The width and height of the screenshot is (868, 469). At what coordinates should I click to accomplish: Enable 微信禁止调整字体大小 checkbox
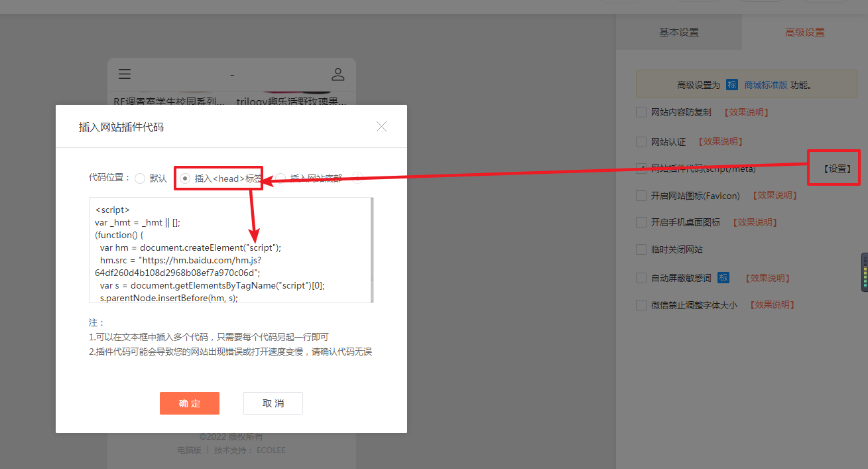click(x=641, y=305)
